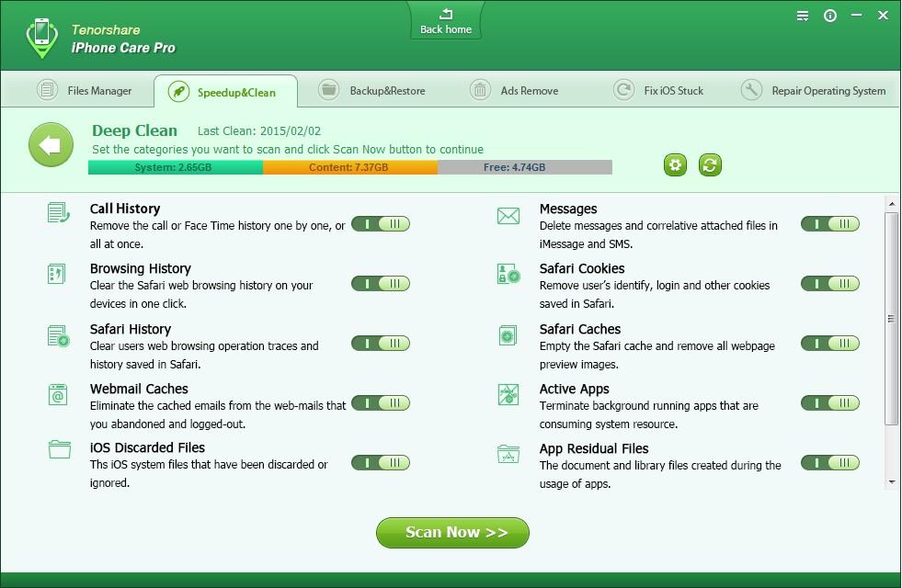
Task: Open the info icon in title bar
Action: point(830,17)
